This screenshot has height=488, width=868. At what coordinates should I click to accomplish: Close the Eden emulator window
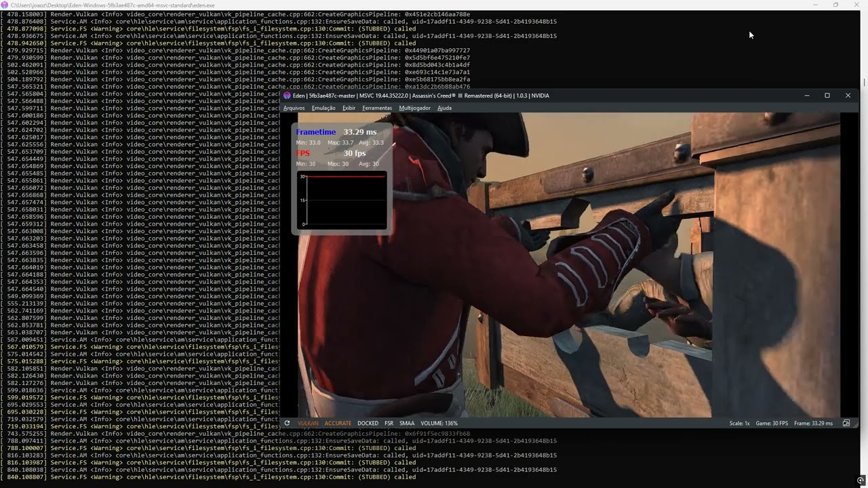point(848,96)
